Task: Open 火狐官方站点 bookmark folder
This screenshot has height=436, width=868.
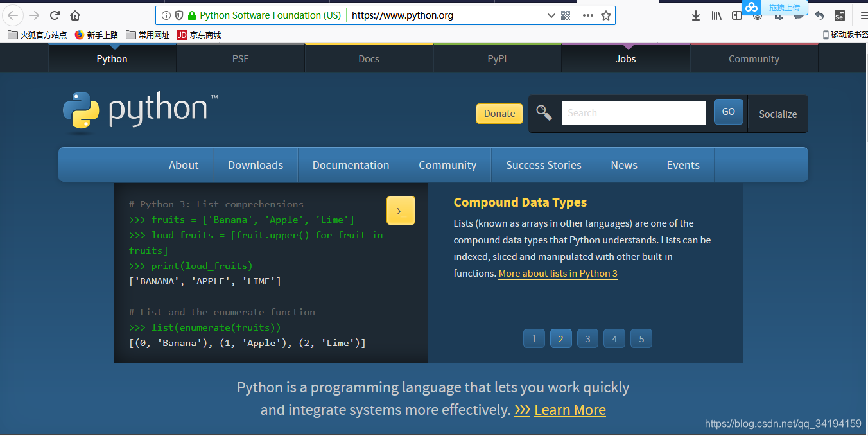Action: (x=37, y=35)
